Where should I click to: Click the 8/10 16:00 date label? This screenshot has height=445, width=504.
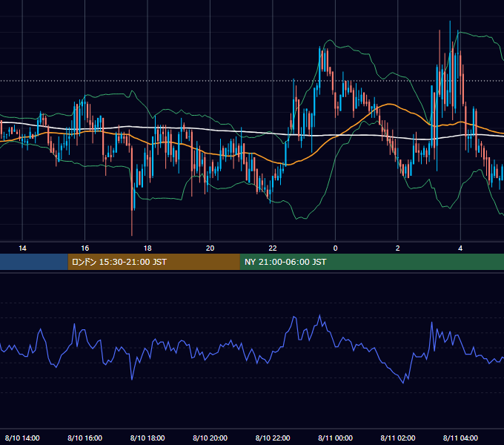(x=84, y=438)
